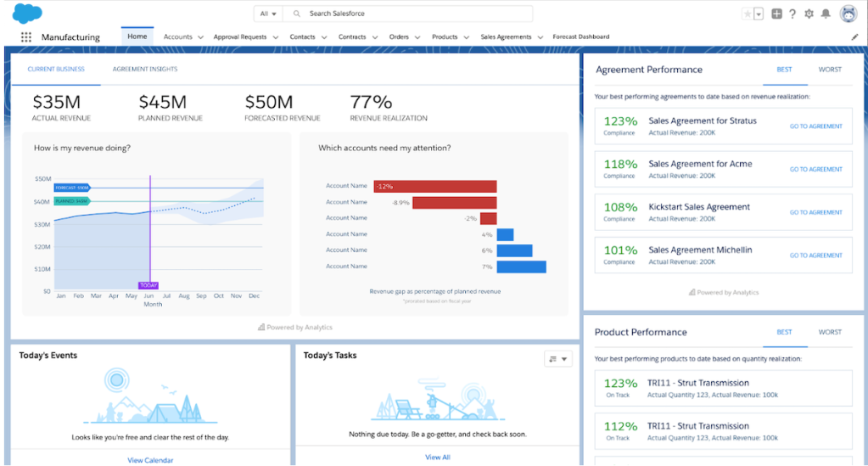
Task: Open the user profile avatar
Action: (x=848, y=14)
